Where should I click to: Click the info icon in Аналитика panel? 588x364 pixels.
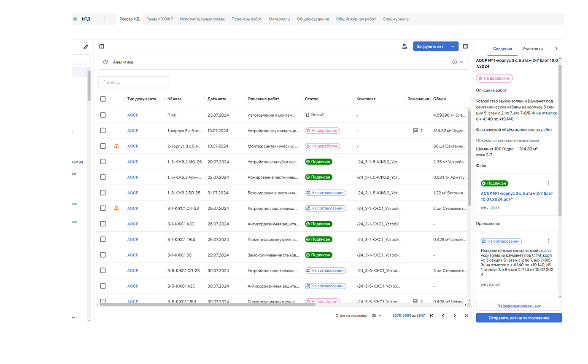point(455,62)
